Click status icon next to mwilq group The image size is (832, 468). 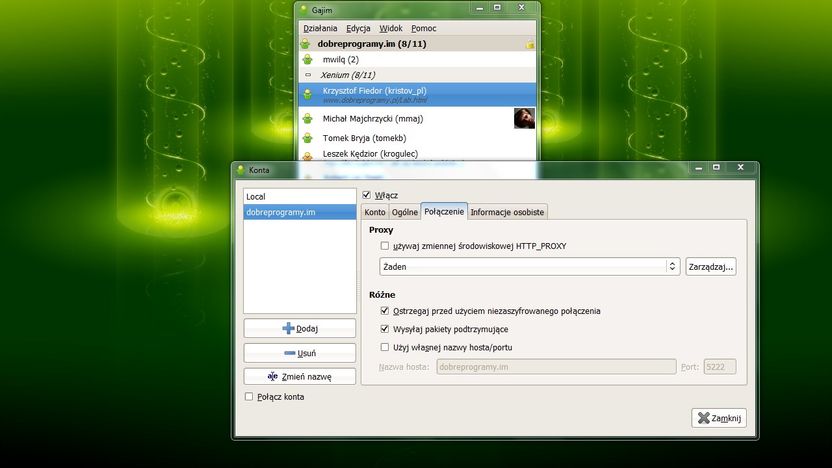[x=307, y=59]
